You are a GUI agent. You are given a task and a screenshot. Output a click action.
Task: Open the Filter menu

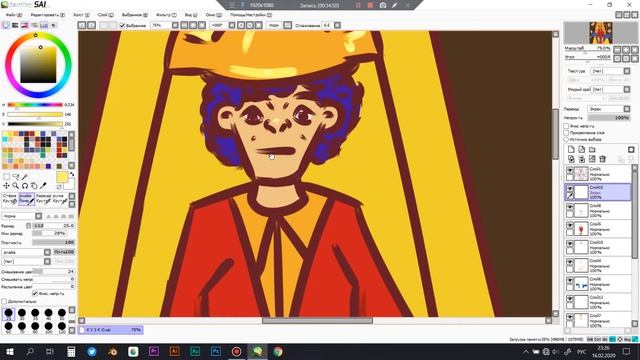click(166, 15)
